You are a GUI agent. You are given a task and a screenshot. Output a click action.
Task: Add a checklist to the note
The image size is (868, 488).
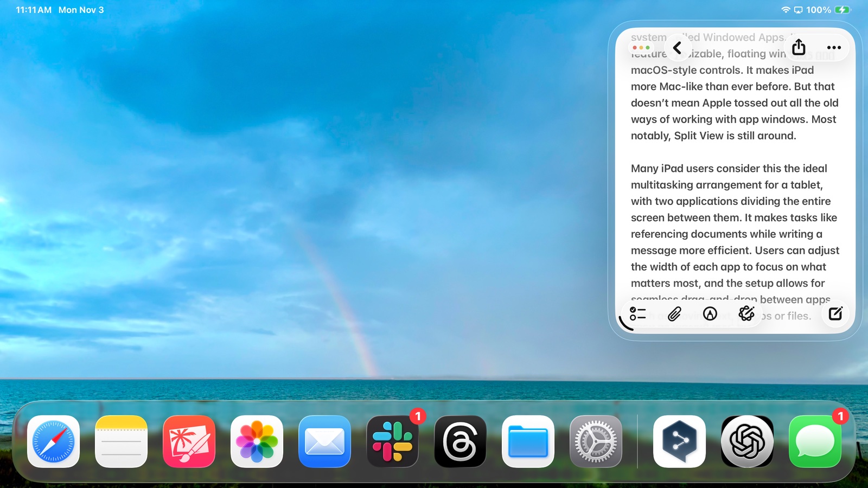[637, 313]
